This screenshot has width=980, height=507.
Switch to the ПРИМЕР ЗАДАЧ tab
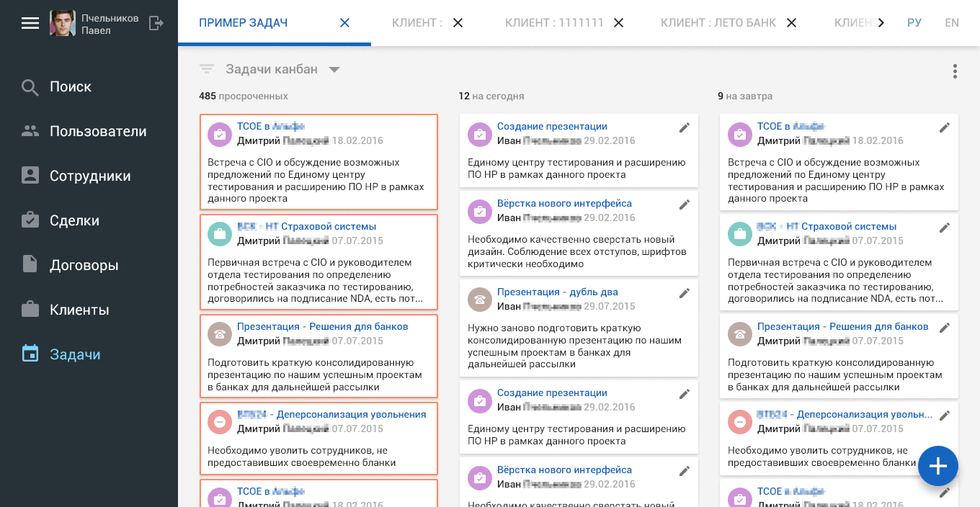244,22
